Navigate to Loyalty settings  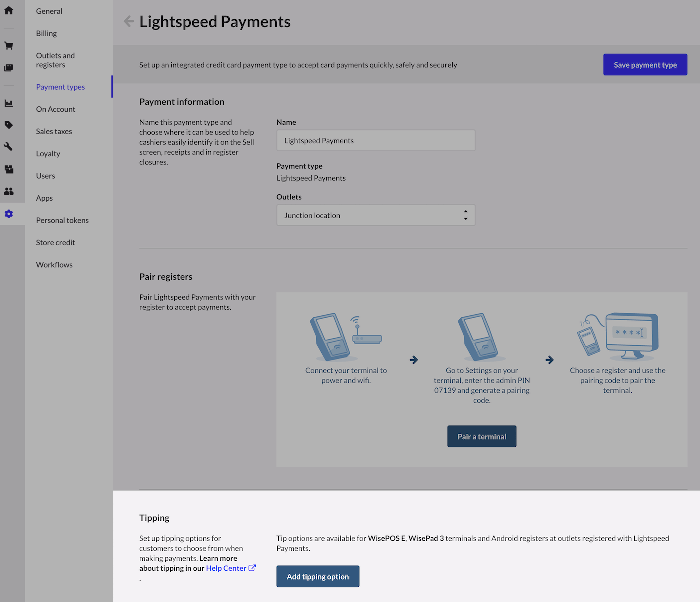[x=48, y=154]
